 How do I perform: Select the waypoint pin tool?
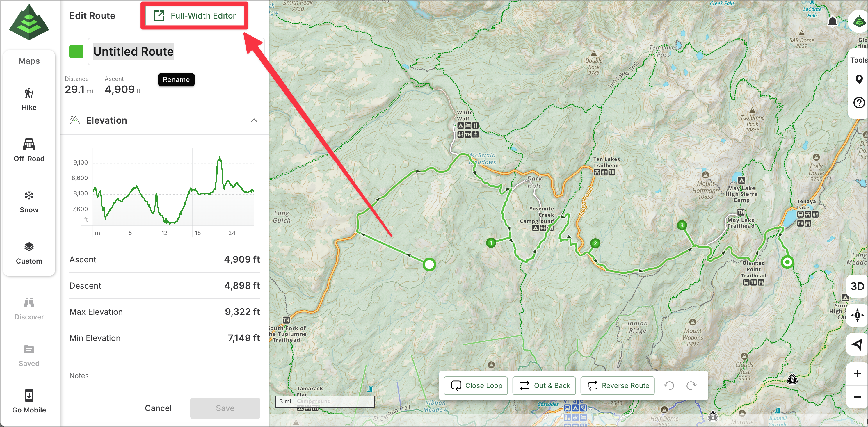[x=859, y=79]
